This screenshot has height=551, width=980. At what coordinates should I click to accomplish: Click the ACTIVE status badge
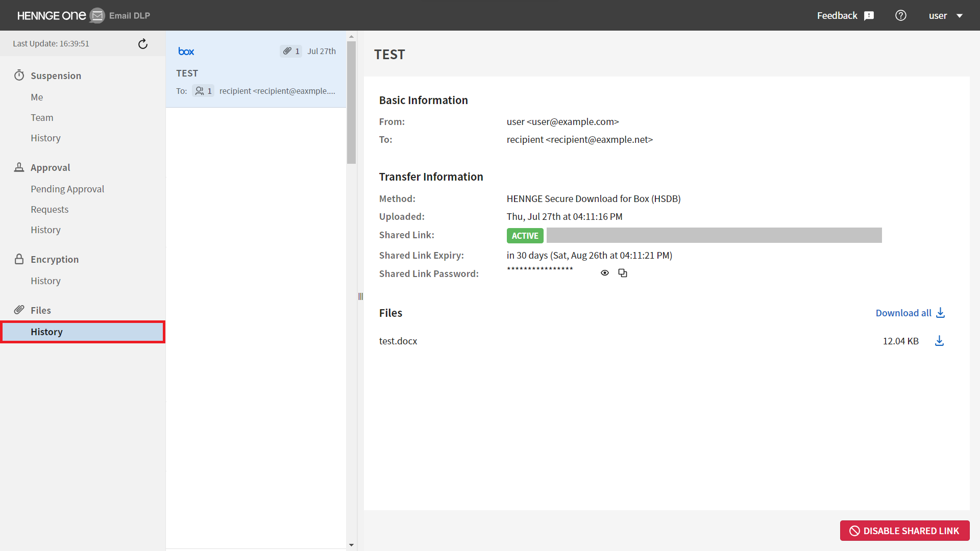[x=525, y=236]
